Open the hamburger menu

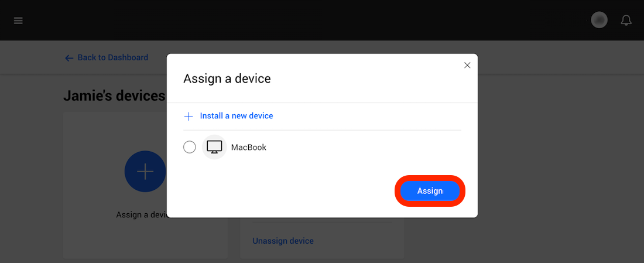18,21
